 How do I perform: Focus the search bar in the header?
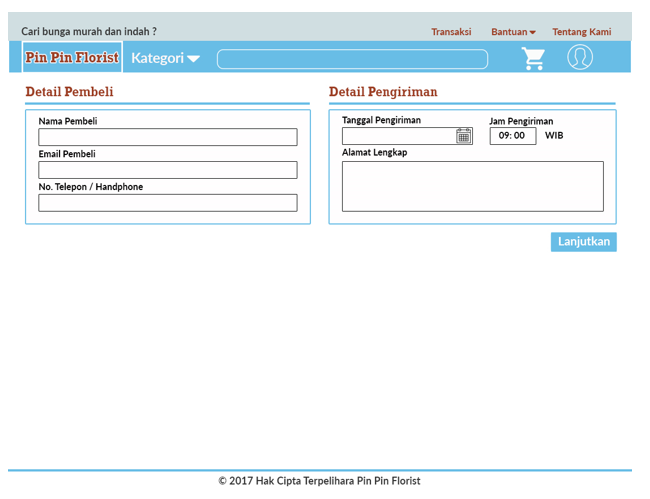[352, 59]
